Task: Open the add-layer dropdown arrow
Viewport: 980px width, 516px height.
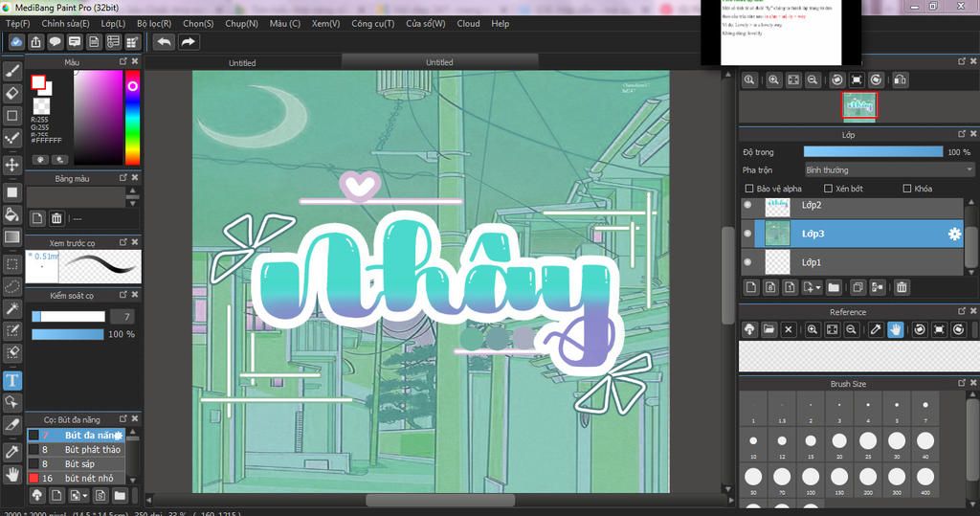Action: point(818,288)
